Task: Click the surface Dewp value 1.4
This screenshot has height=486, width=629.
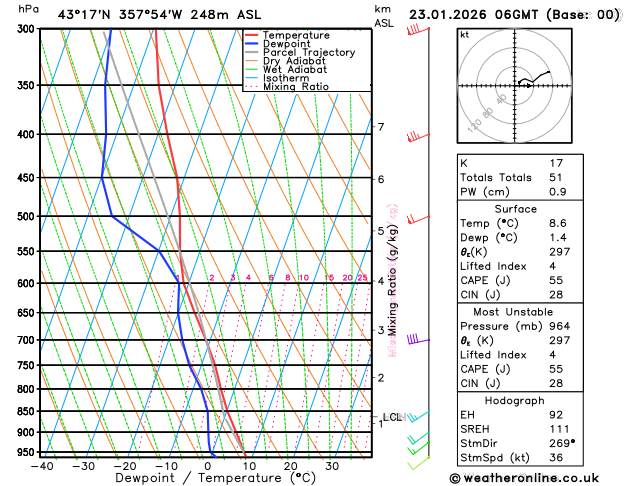Action: click(558, 238)
